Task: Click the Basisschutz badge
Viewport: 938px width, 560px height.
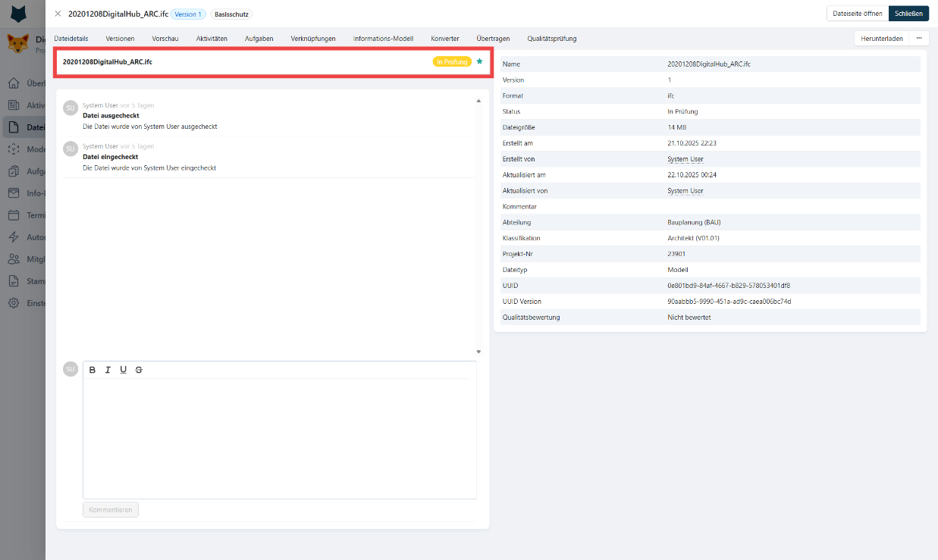Action: click(x=231, y=14)
